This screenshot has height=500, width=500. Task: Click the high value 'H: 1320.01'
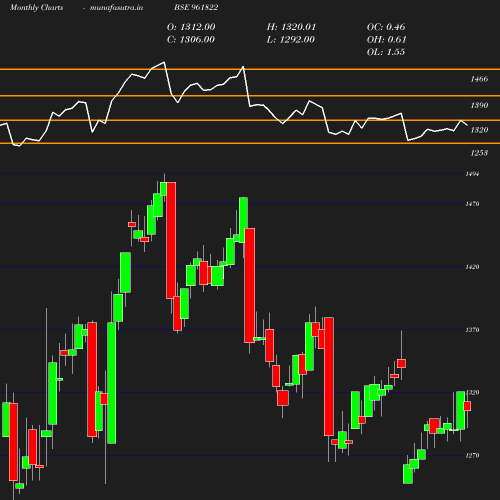291,27
